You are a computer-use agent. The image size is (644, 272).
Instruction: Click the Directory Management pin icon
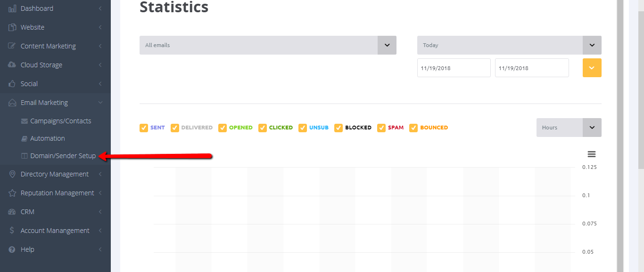tap(12, 174)
